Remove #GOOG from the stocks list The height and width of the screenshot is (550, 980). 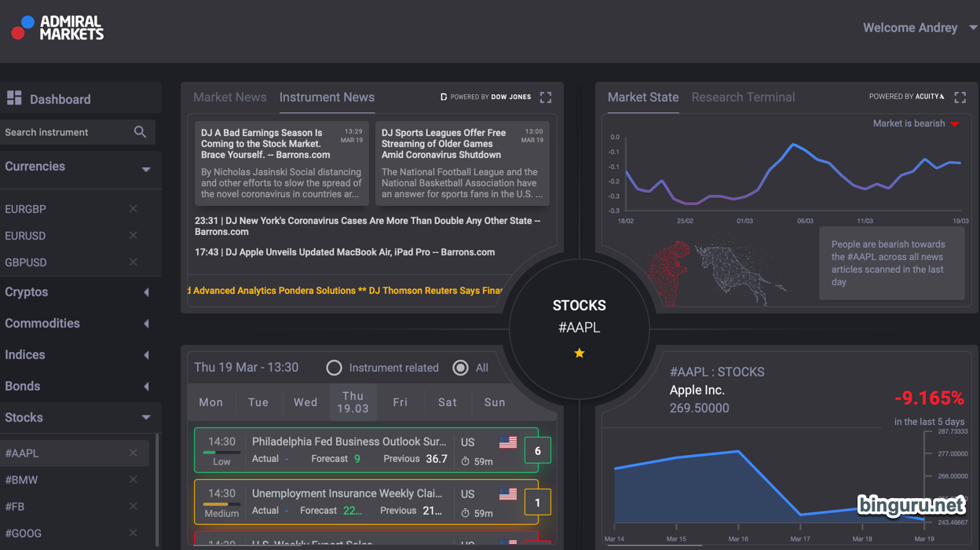[133, 533]
